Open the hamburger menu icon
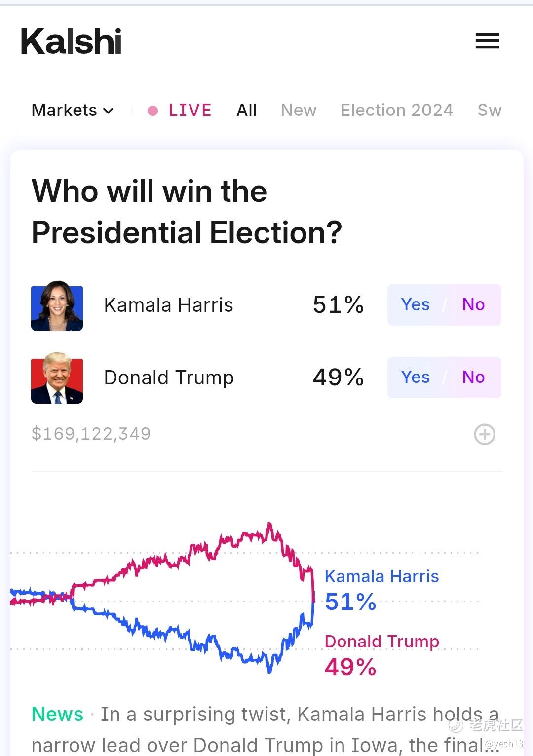This screenshot has width=533, height=756. (x=487, y=40)
